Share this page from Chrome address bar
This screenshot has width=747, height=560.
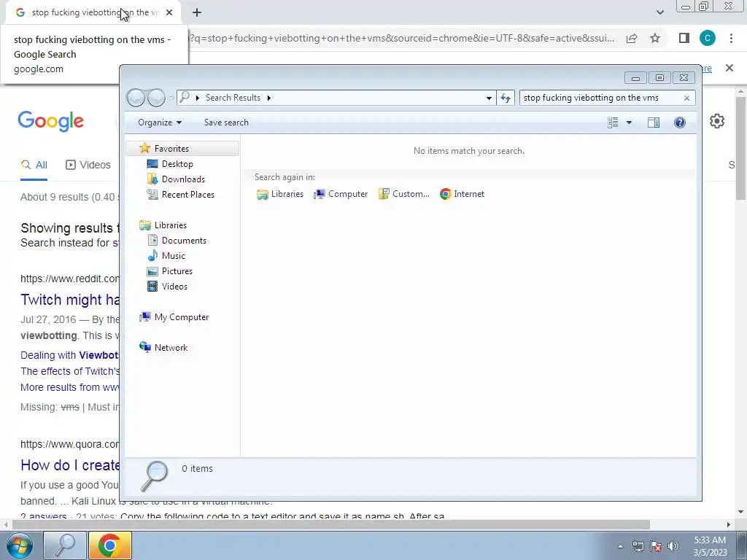632,38
